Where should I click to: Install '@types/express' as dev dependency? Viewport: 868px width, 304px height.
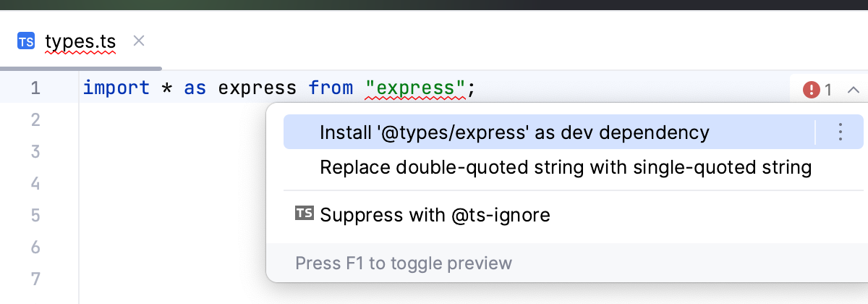[514, 132]
